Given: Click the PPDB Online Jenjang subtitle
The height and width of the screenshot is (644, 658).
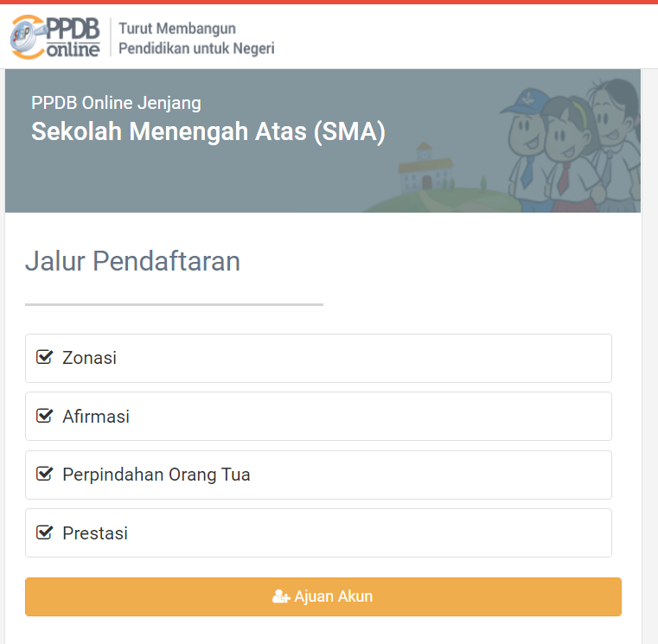Looking at the screenshot, I should click(x=116, y=104).
